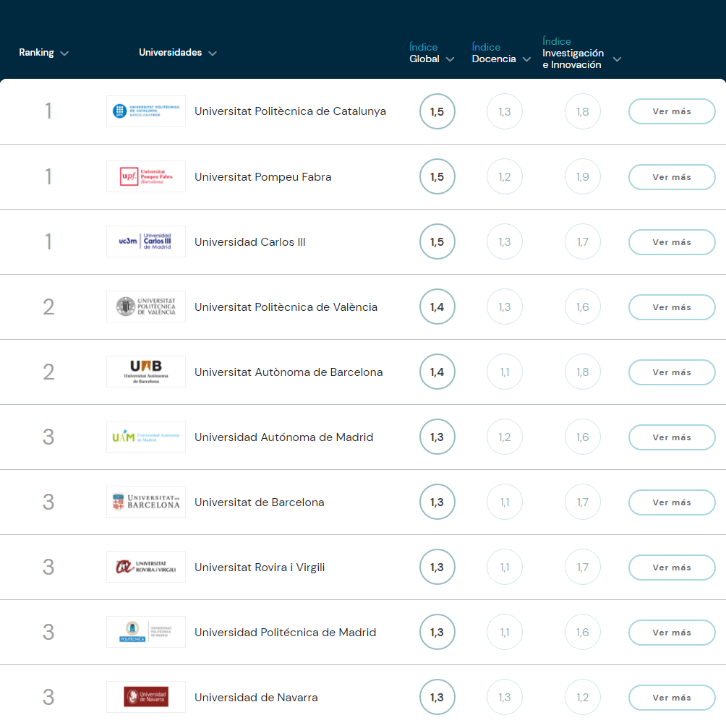Screen dimensions: 726x728
Task: Click the 1,5 global index of Universidad Carlos III
Action: pos(437,242)
